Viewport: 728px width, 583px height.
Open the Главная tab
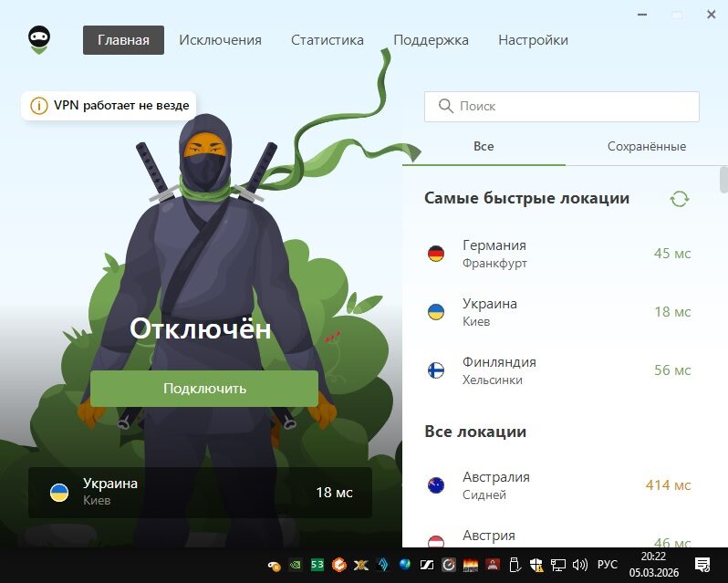[123, 40]
